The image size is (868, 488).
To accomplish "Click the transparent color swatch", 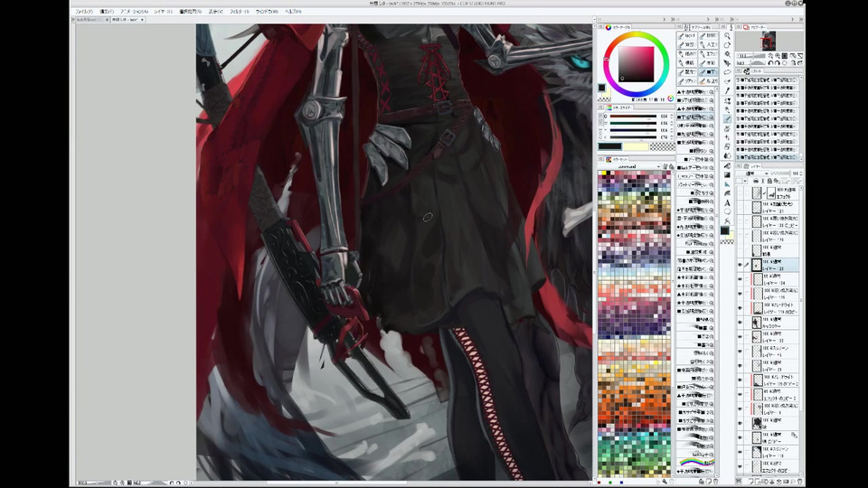I will pos(663,146).
